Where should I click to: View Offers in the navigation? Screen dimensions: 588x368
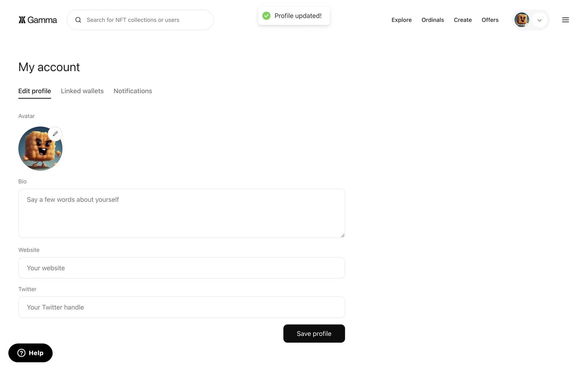(x=490, y=20)
